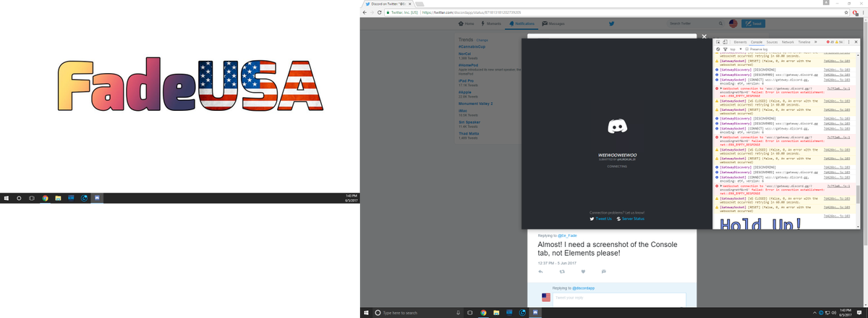Reply to the tweet with reply icon

tap(540, 272)
